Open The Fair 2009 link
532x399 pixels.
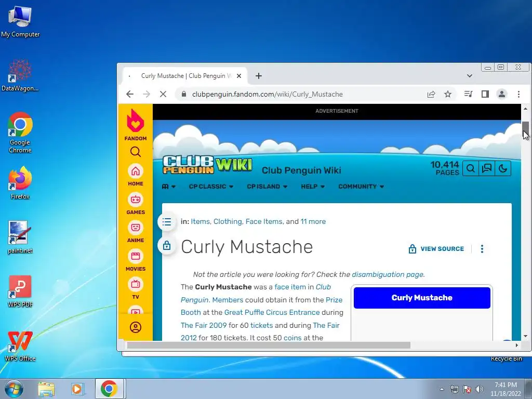(204, 325)
